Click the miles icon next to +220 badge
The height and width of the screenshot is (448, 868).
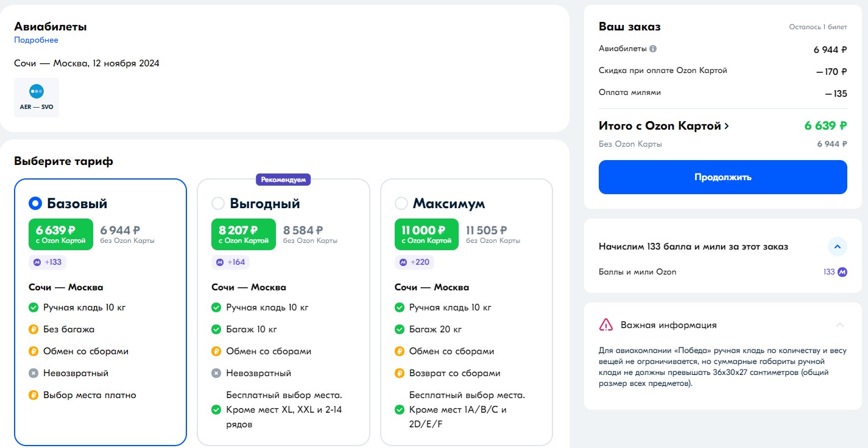pos(403,262)
